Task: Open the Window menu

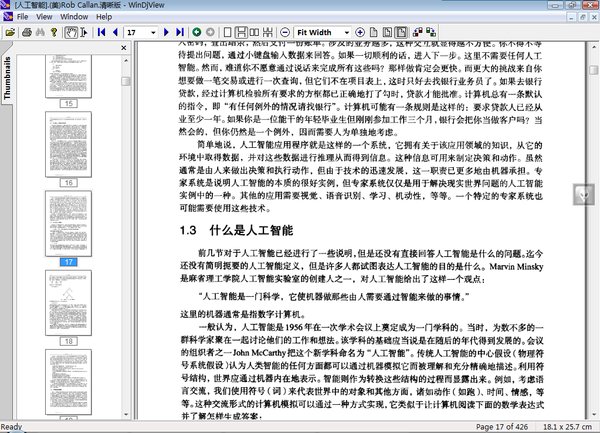Action: [74, 17]
